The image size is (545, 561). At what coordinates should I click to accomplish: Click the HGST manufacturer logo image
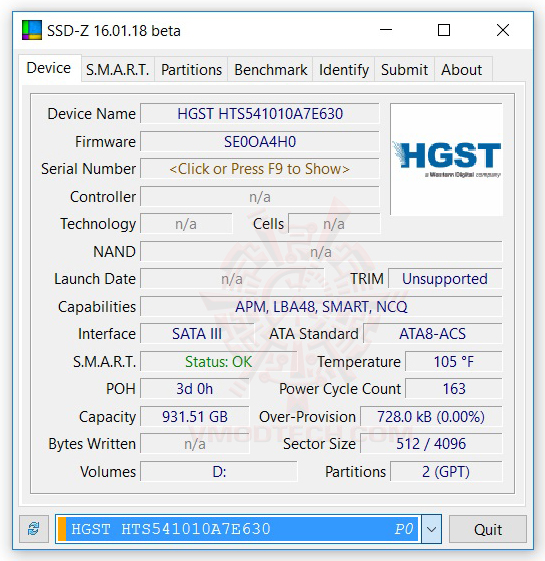tap(447, 160)
